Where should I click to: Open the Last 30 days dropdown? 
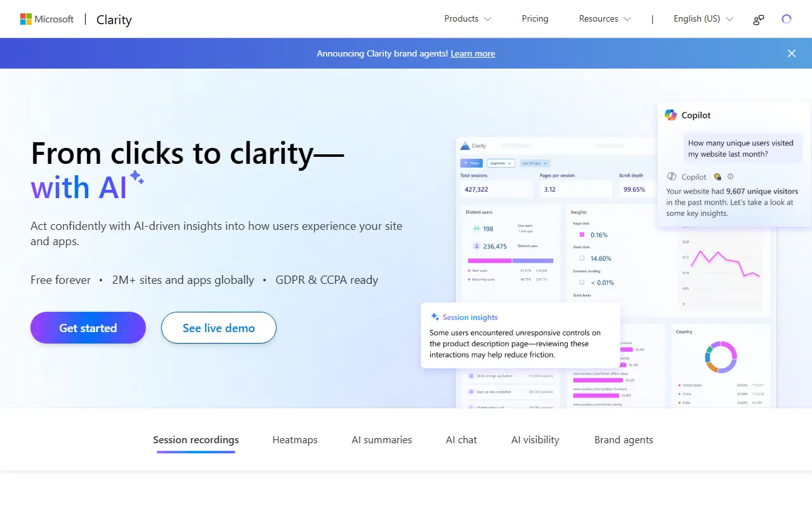(x=535, y=163)
